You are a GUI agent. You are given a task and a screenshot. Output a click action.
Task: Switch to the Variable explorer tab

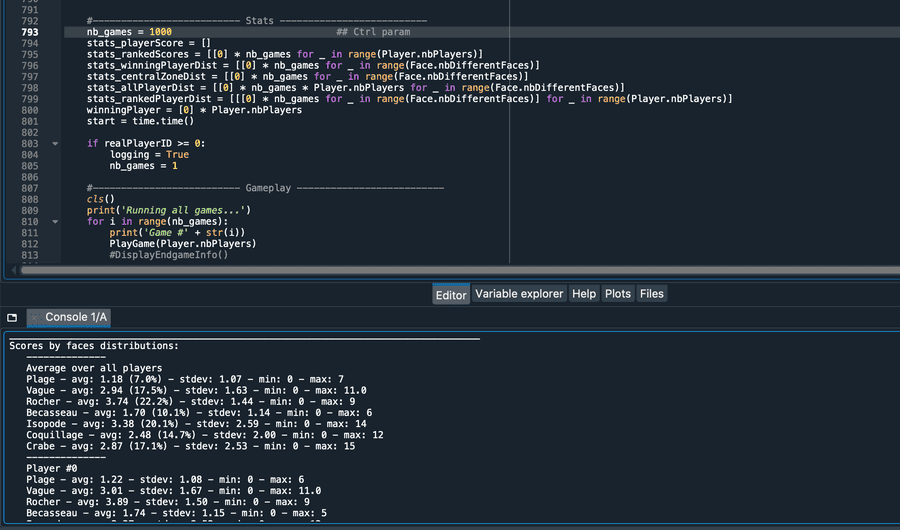tap(519, 294)
